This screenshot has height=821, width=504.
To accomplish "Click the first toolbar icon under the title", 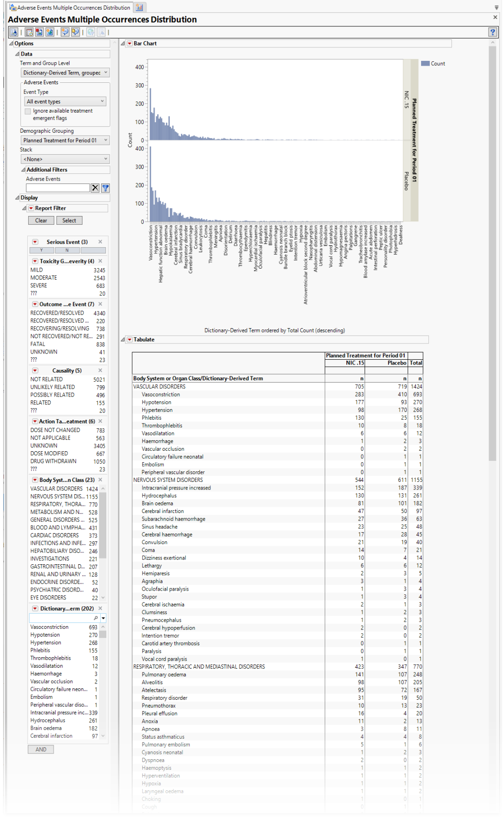I will [13, 32].
